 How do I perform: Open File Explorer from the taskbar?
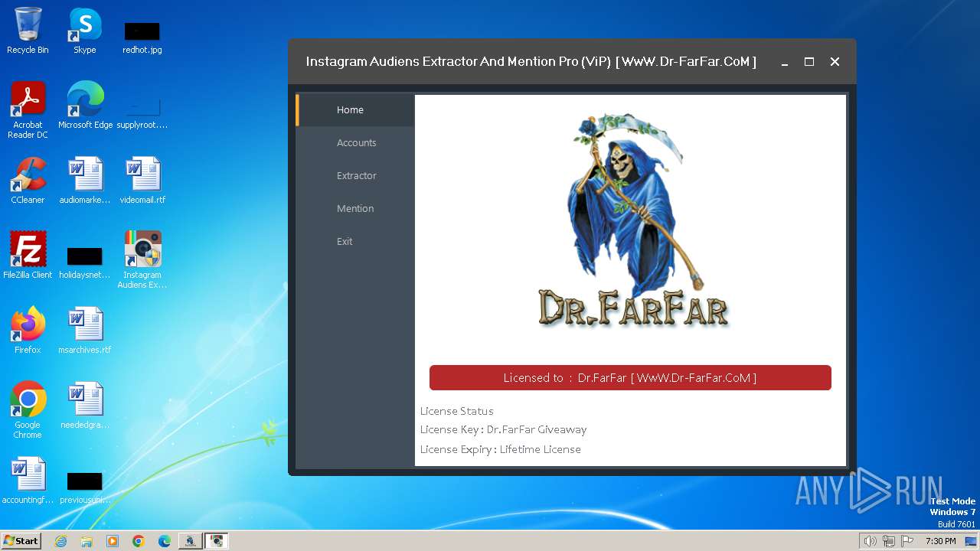coord(87,541)
